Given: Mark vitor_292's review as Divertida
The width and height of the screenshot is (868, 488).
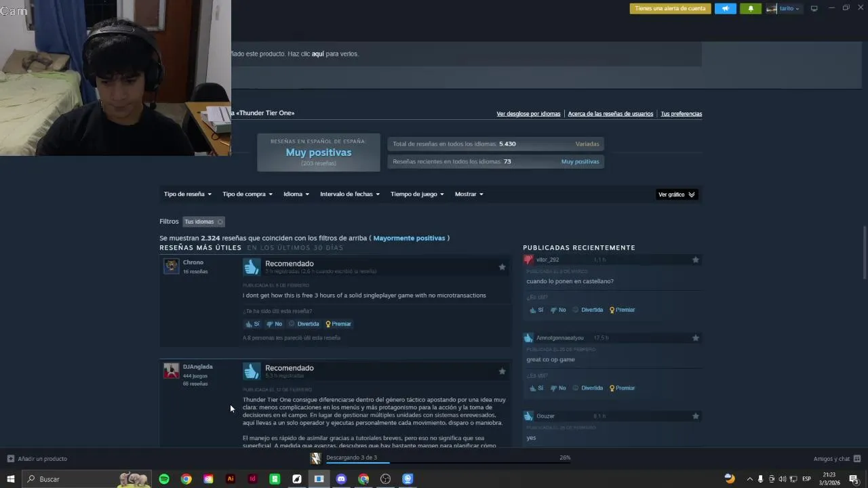Looking at the screenshot, I should (x=588, y=310).
